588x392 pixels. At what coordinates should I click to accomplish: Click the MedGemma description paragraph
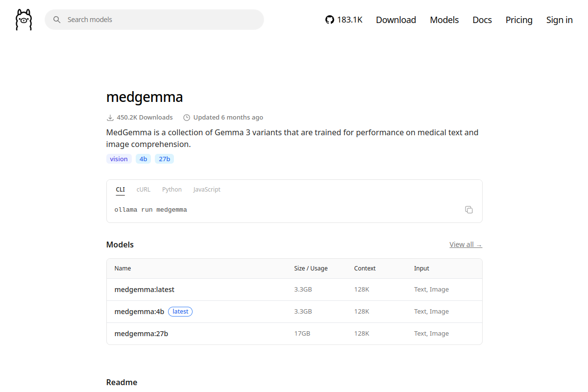[293, 138]
